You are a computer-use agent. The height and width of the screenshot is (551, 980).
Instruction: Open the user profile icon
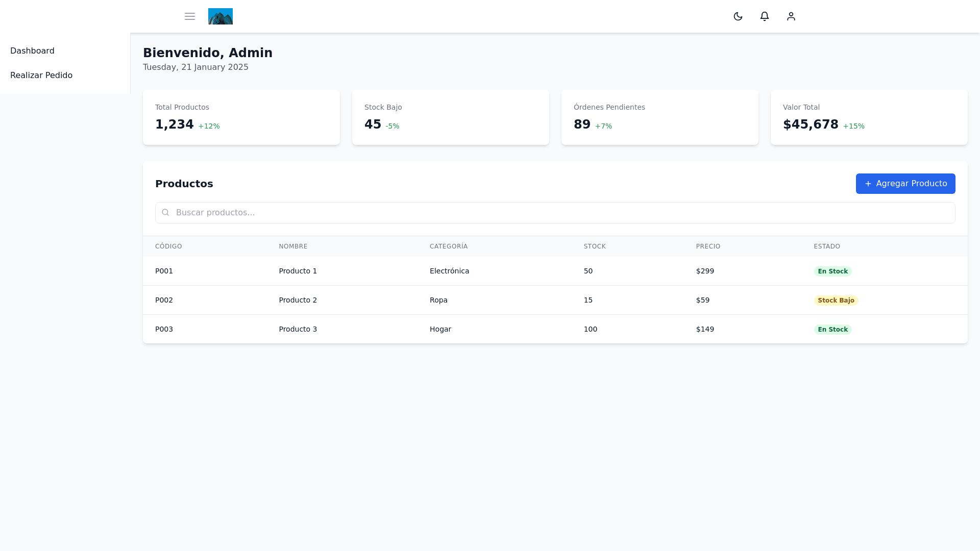tap(791, 16)
